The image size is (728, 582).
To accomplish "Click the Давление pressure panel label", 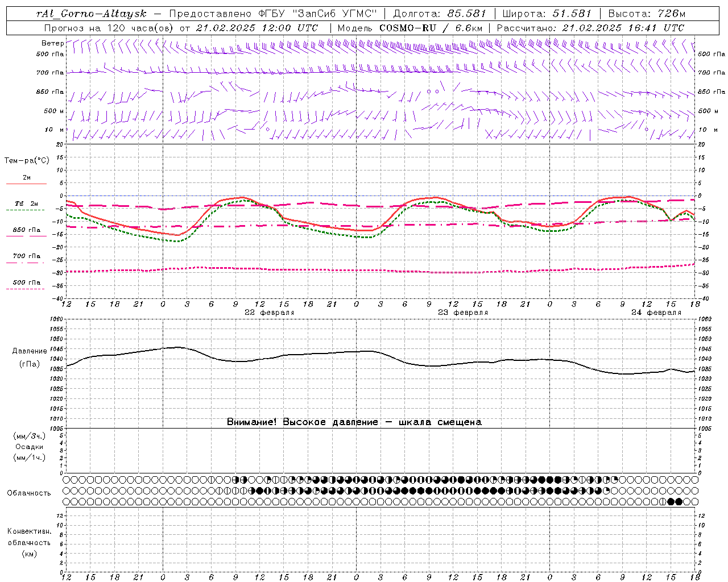I will pos(30,351).
